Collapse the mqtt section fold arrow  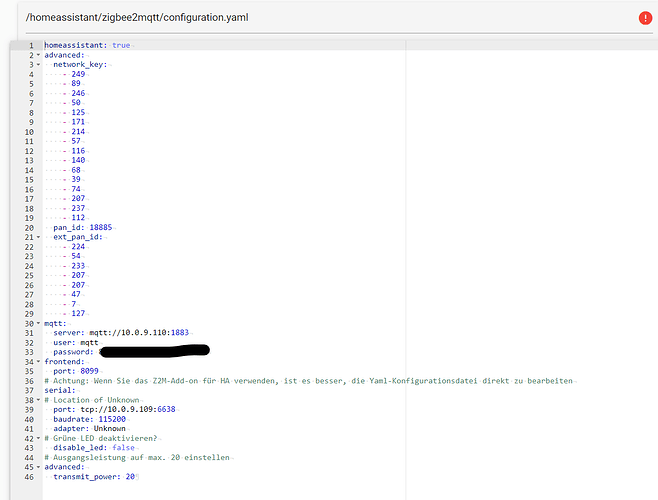38,323
